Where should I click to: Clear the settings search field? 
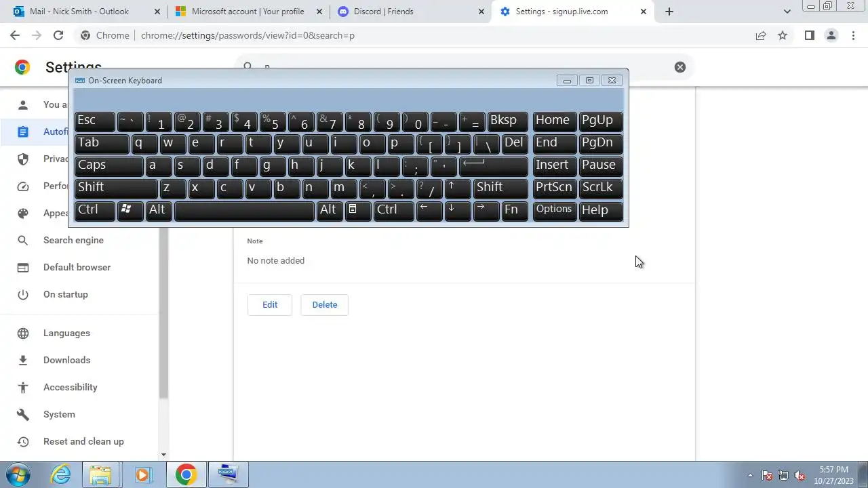680,66
